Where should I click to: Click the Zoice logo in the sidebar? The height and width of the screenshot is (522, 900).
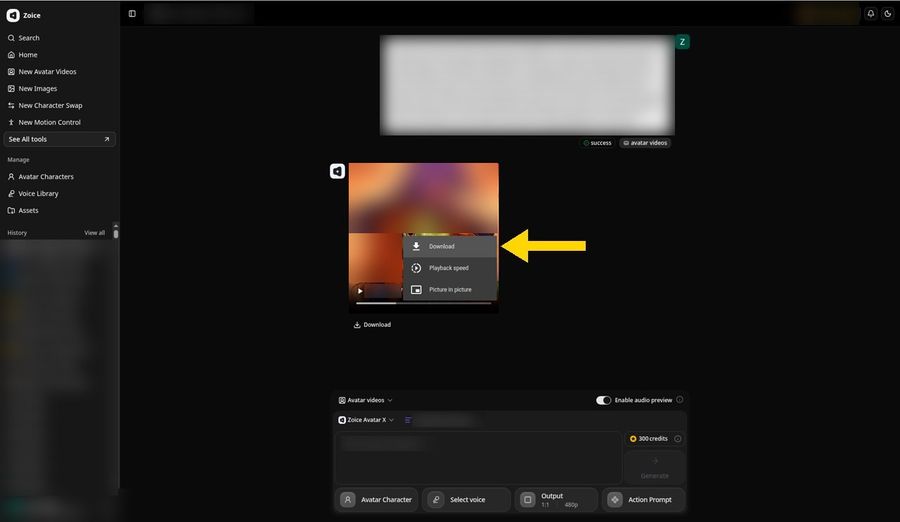[13, 16]
